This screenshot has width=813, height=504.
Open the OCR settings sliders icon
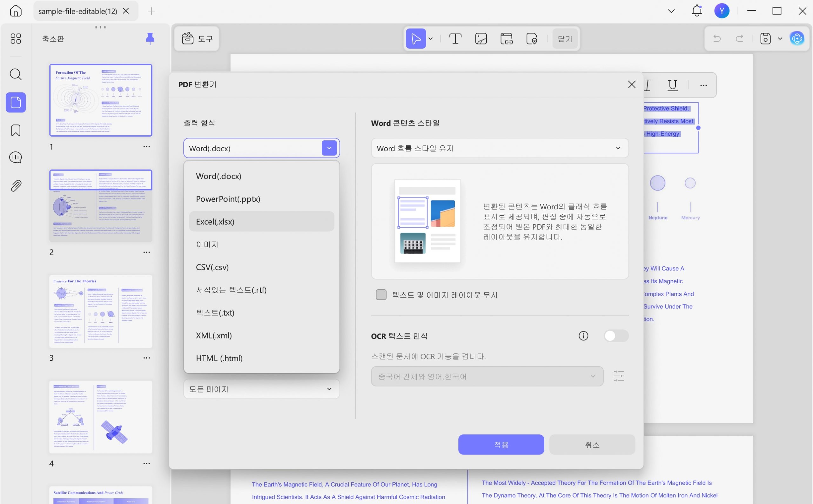click(x=619, y=376)
